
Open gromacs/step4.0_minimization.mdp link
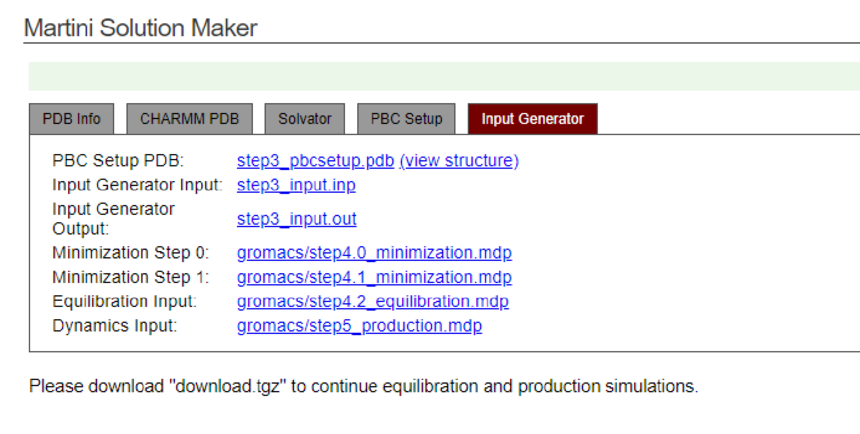(374, 254)
